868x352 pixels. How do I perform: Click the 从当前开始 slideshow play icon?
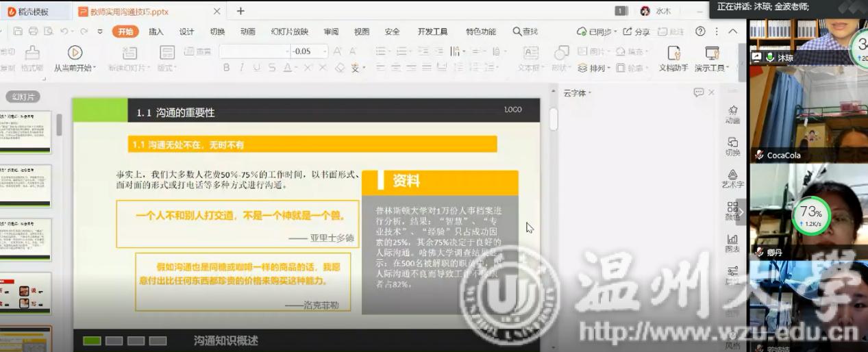coord(75,53)
